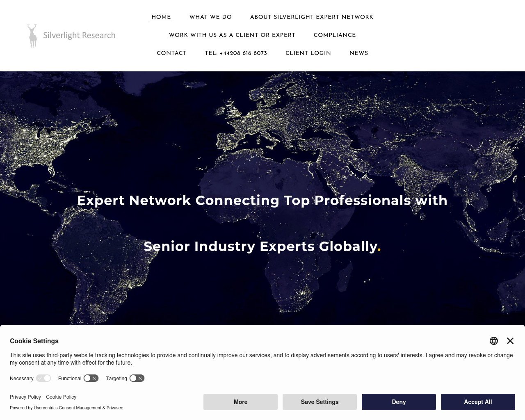Toggle the Necessary cookies switch
Viewport: 525px width, 420px height.
tap(43, 378)
